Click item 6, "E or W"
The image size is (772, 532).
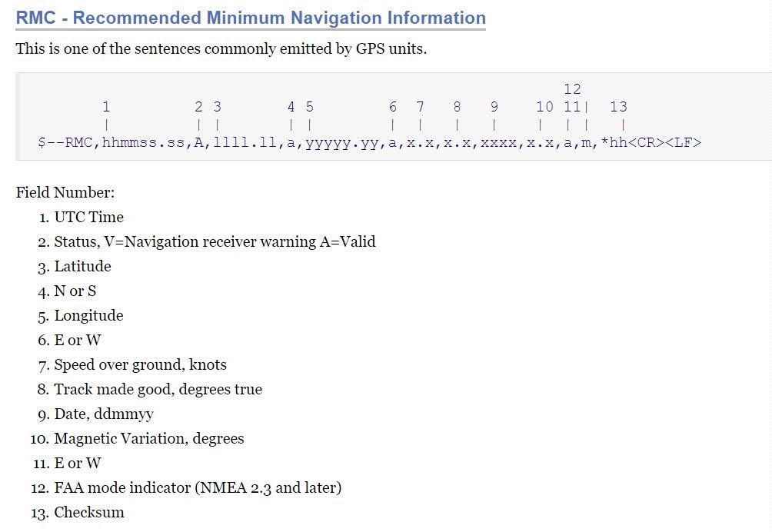point(77,340)
